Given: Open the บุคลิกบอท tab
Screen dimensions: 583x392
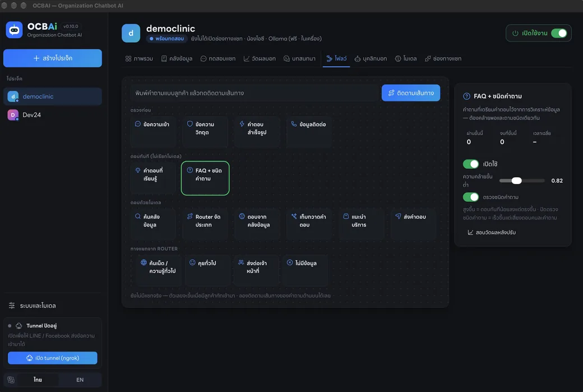Looking at the screenshot, I should (371, 58).
